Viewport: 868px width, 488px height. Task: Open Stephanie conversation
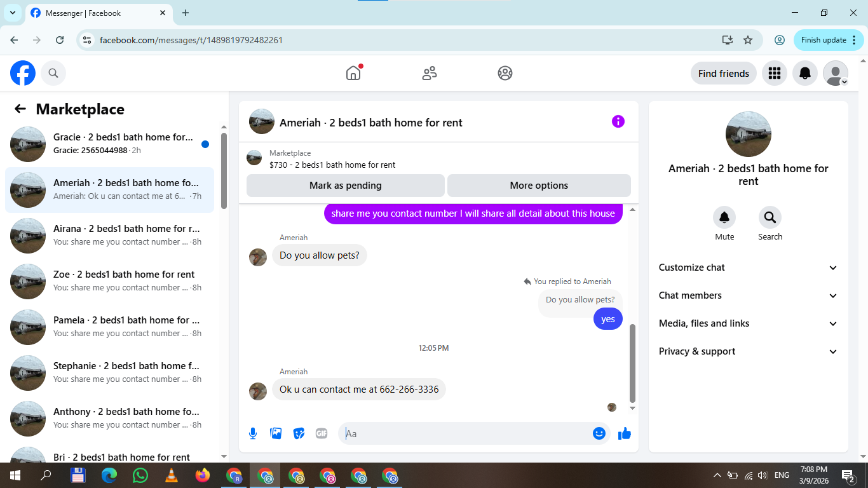click(x=109, y=373)
